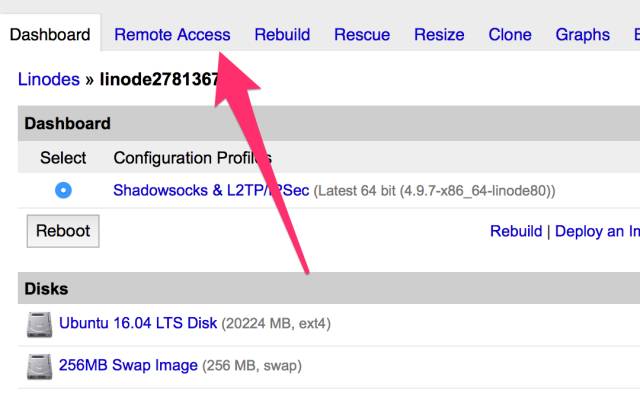Viewport: 640px width, 403px height.
Task: Open the 256MB Swap Image link
Action: (128, 365)
